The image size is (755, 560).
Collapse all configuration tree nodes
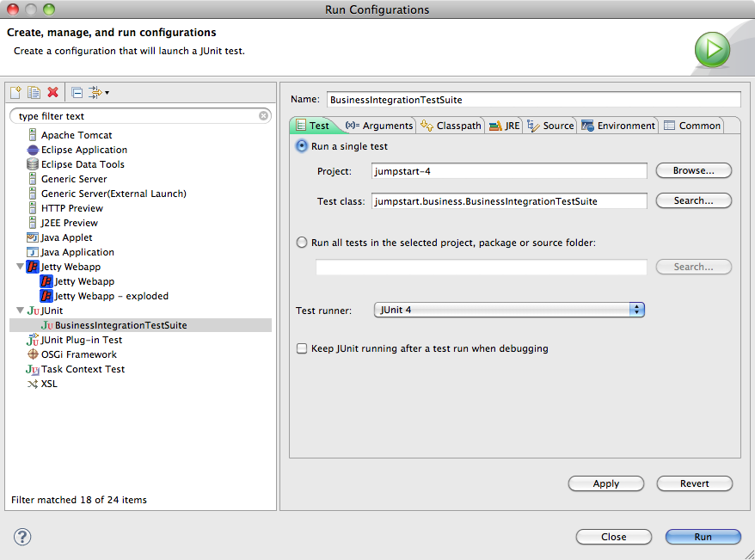tap(77, 92)
